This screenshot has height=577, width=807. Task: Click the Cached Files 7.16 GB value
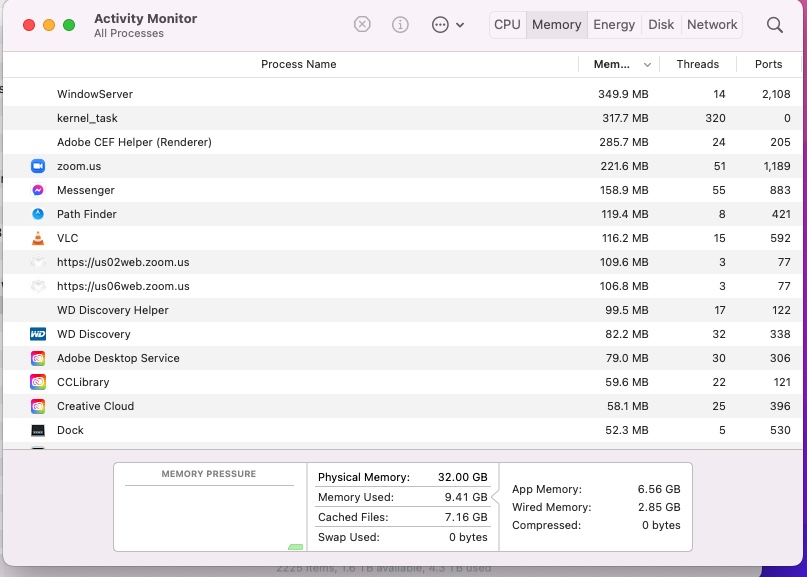(466, 517)
